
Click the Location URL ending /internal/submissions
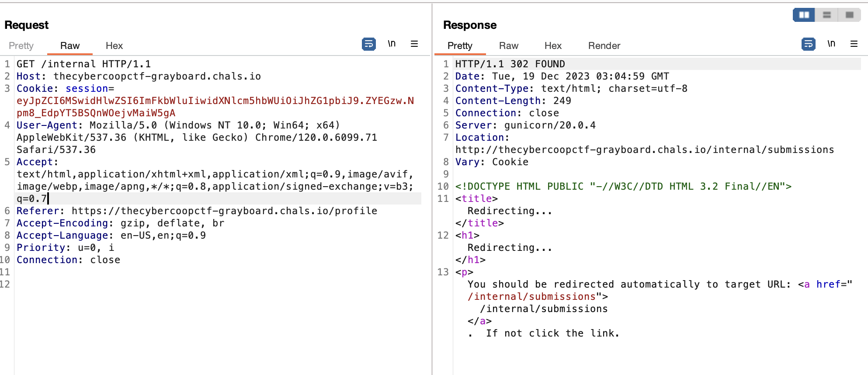coord(645,149)
